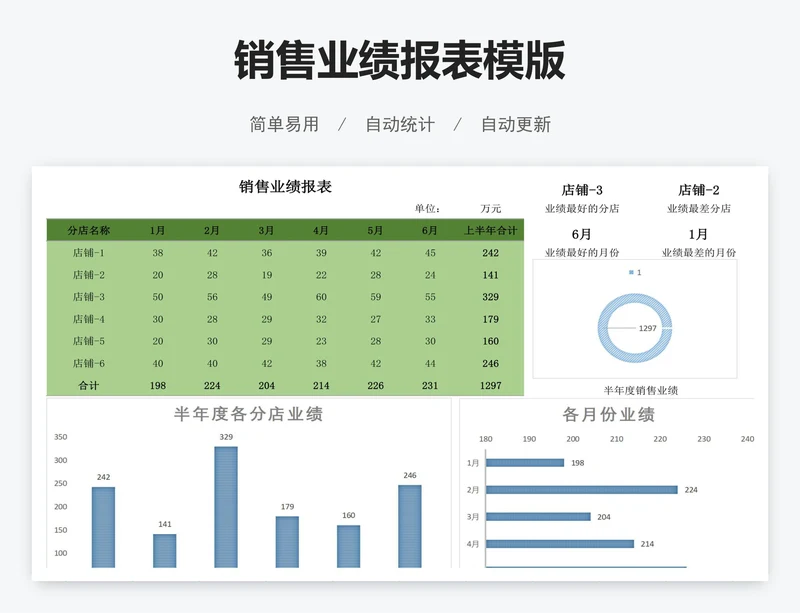Click the 店铺-5 row name cell
The height and width of the screenshot is (613, 800).
coord(89,341)
